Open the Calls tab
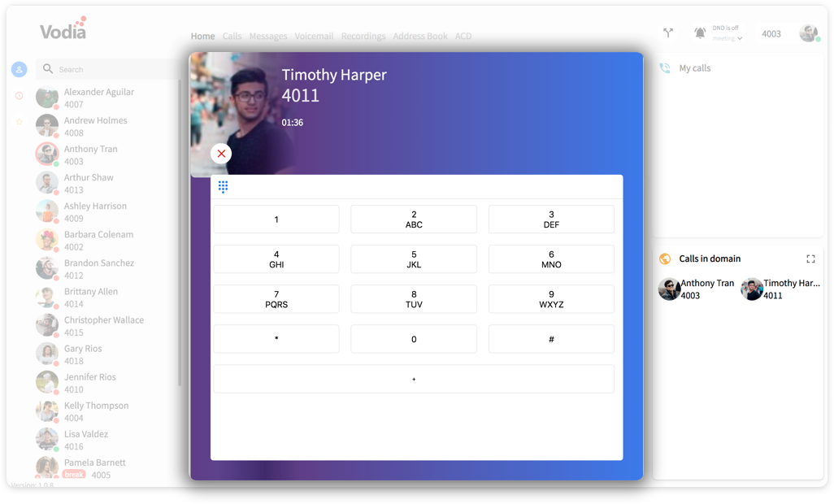 coord(232,36)
